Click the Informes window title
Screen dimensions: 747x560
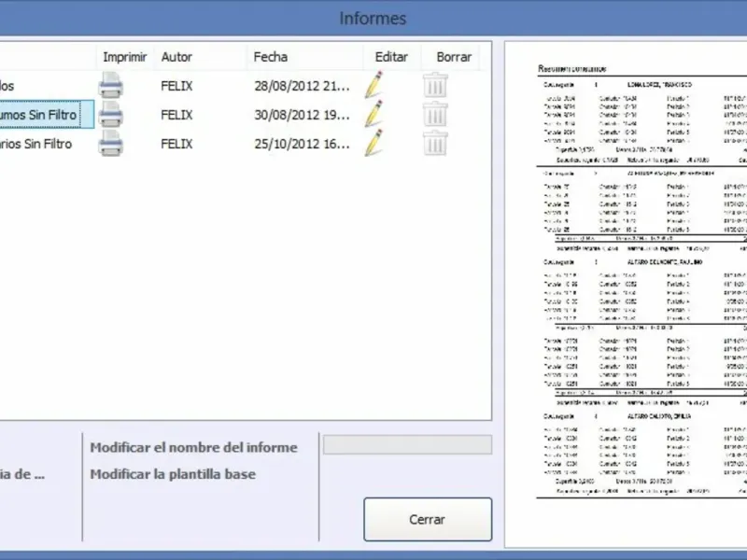pyautogui.click(x=373, y=19)
